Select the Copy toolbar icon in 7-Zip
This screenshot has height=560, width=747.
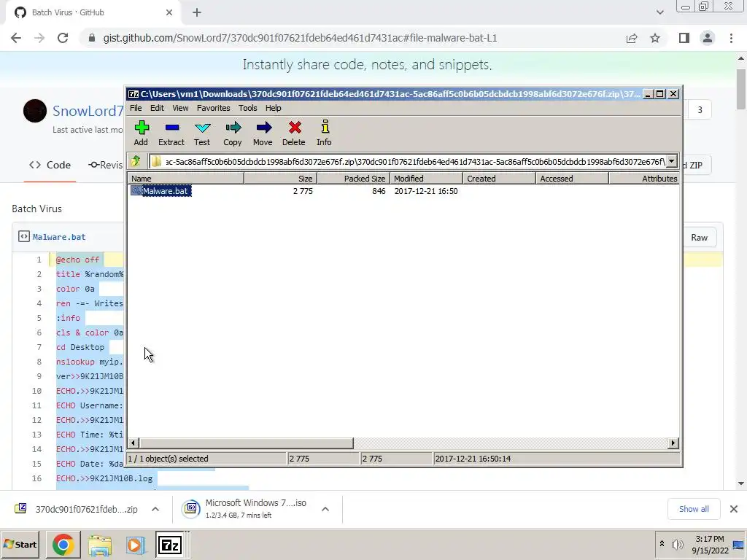[233, 133]
